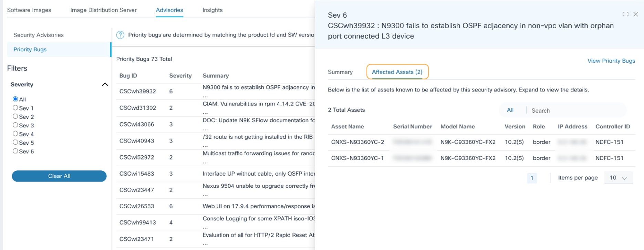Select the Sev 1 radio button
This screenshot has width=644, height=250.
point(15,108)
